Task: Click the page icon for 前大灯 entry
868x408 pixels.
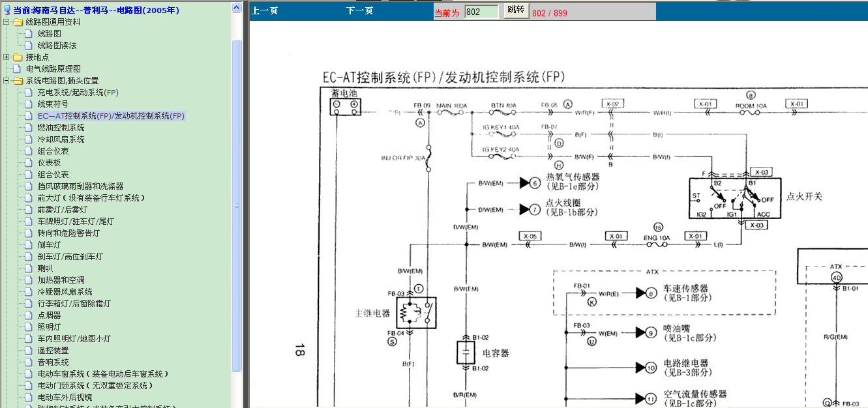Action: coord(29,198)
